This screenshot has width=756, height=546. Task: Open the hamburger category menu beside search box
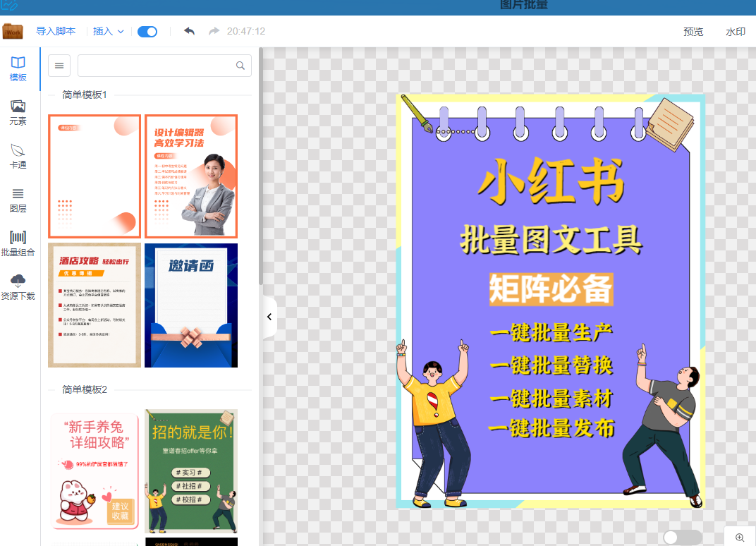click(59, 65)
